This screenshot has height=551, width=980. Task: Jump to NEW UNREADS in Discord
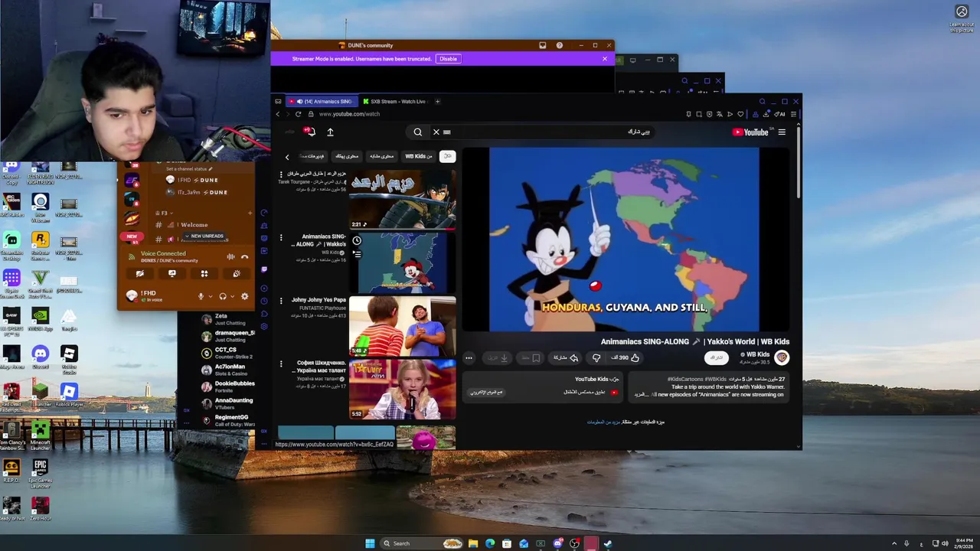204,236
